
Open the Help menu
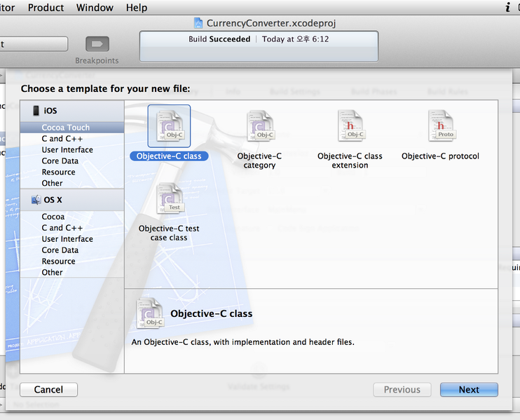(x=137, y=8)
